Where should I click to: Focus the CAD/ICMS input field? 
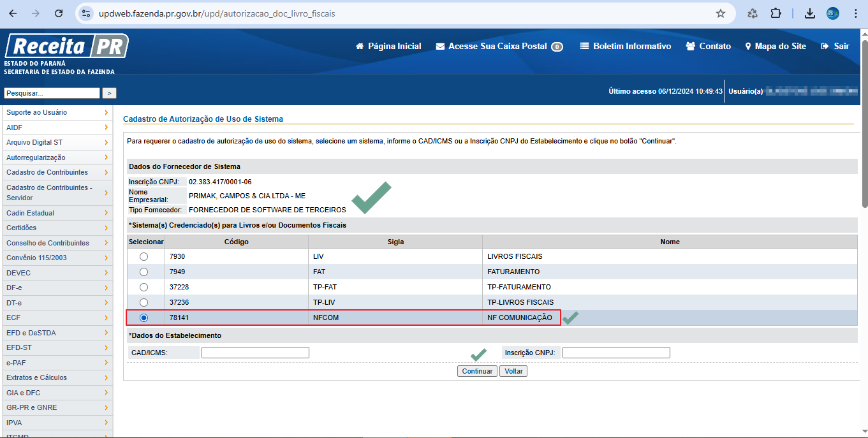[x=255, y=353]
